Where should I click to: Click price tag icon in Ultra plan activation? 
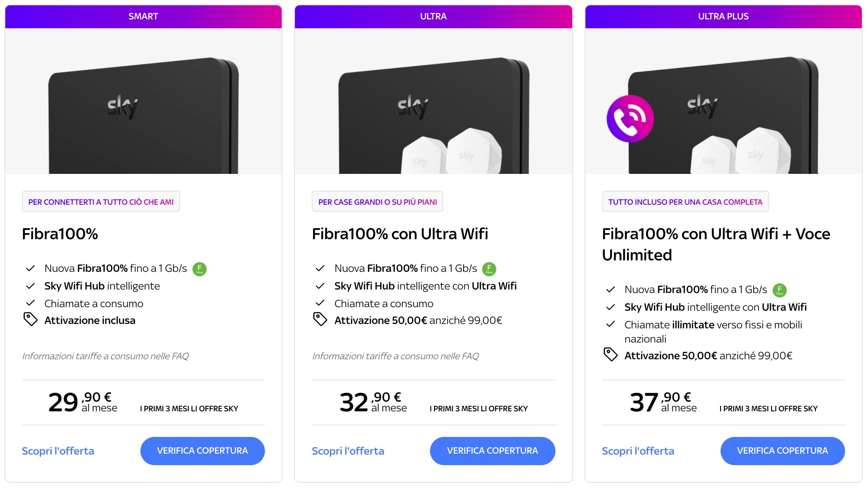(x=320, y=319)
